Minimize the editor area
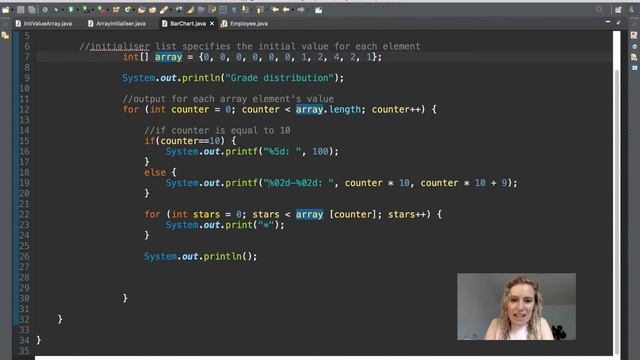 click(x=608, y=22)
